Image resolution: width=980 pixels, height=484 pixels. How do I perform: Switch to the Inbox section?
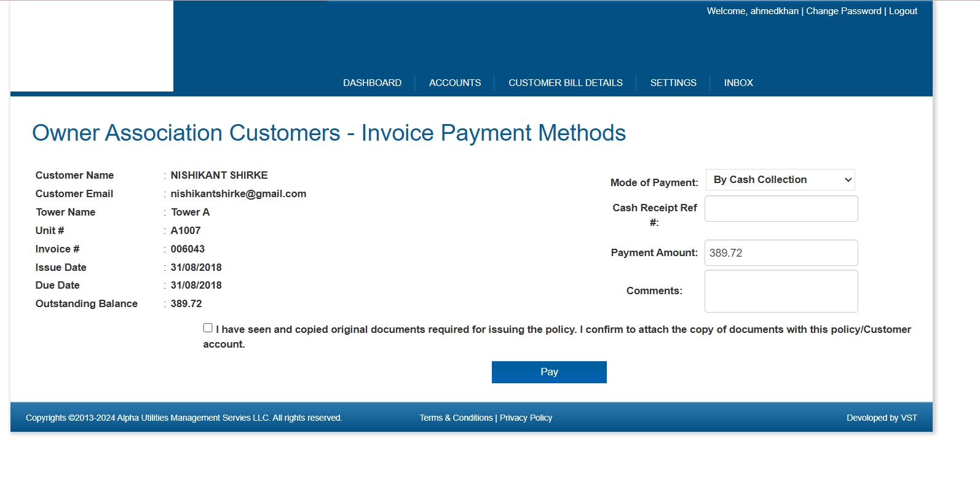738,83
